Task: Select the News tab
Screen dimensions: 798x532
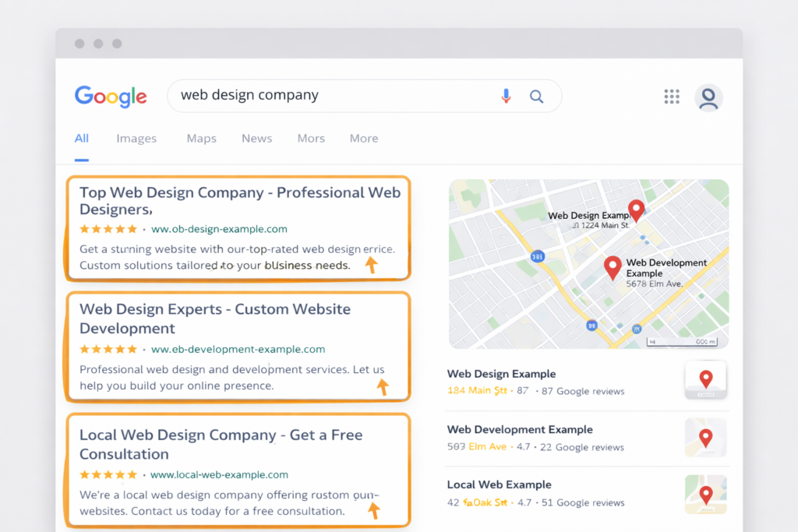Action: coord(256,138)
